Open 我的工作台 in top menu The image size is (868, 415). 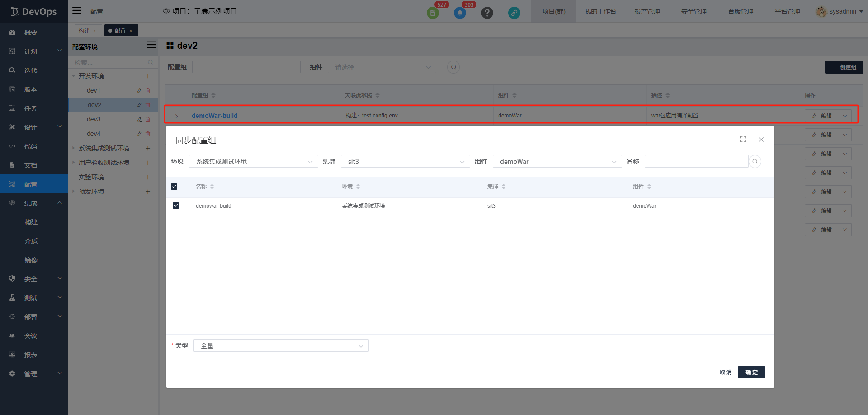coord(600,11)
